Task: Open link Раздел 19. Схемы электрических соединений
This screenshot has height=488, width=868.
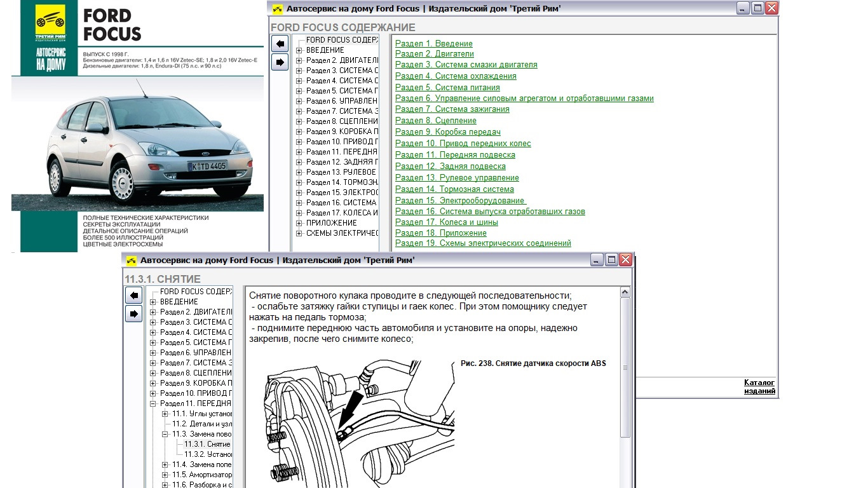Action: [483, 243]
